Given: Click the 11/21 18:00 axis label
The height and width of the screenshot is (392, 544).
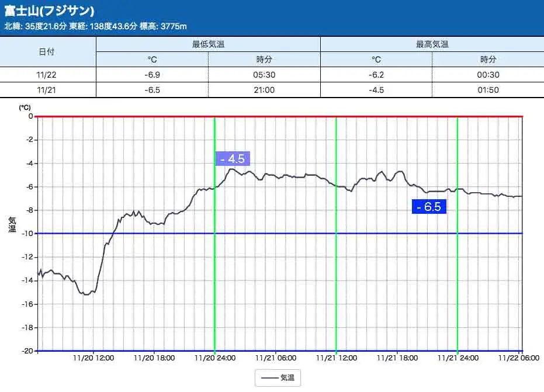Looking at the screenshot, I should [397, 358].
